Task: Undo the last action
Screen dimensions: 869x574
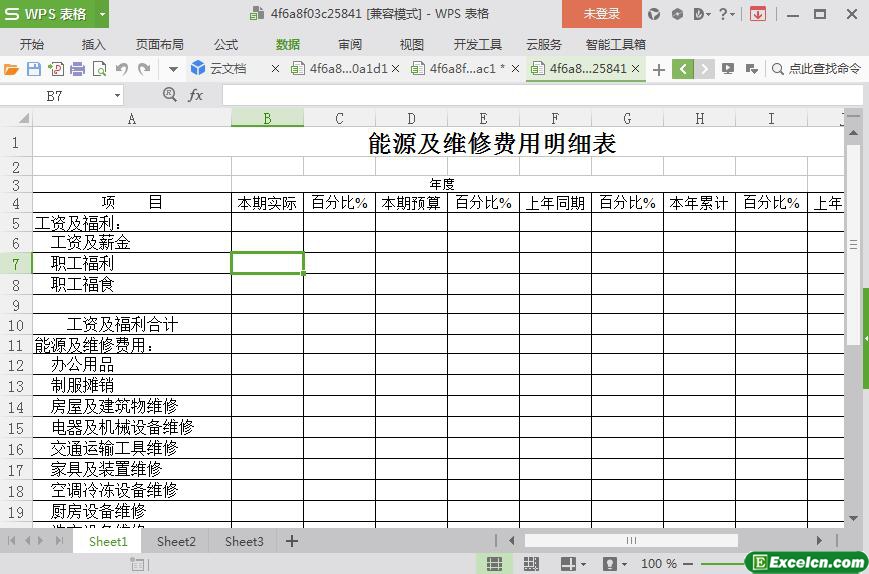Action: coord(122,69)
